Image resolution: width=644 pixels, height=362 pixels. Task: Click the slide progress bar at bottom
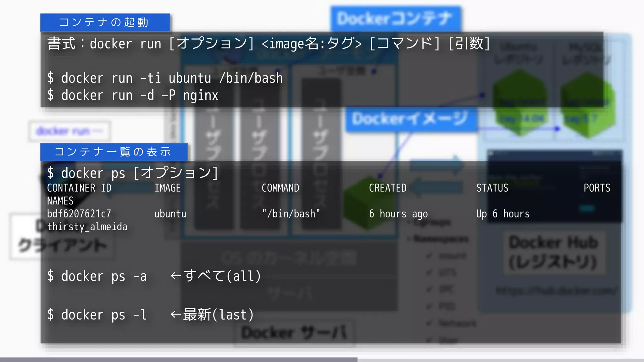(x=322, y=359)
